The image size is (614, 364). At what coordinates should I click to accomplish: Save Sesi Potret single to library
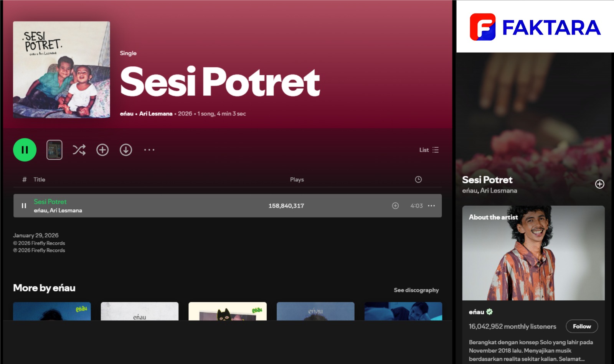(x=102, y=150)
